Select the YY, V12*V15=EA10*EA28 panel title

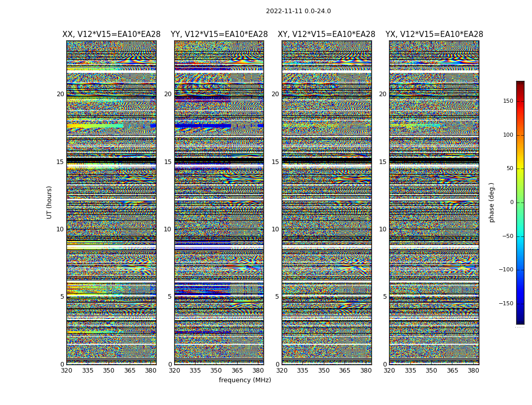point(219,34)
